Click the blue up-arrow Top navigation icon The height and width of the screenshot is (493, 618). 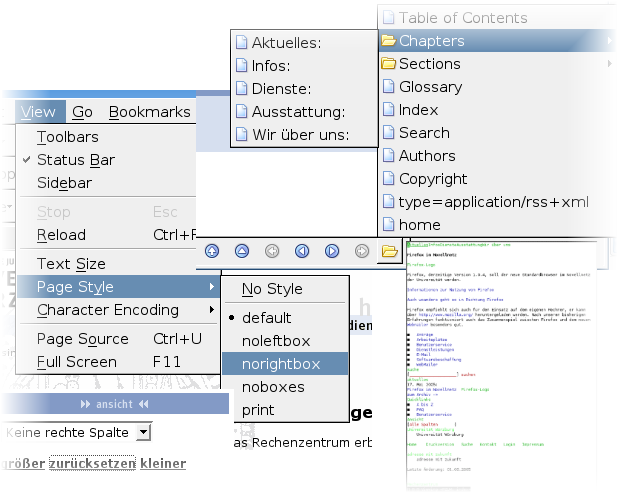212,251
